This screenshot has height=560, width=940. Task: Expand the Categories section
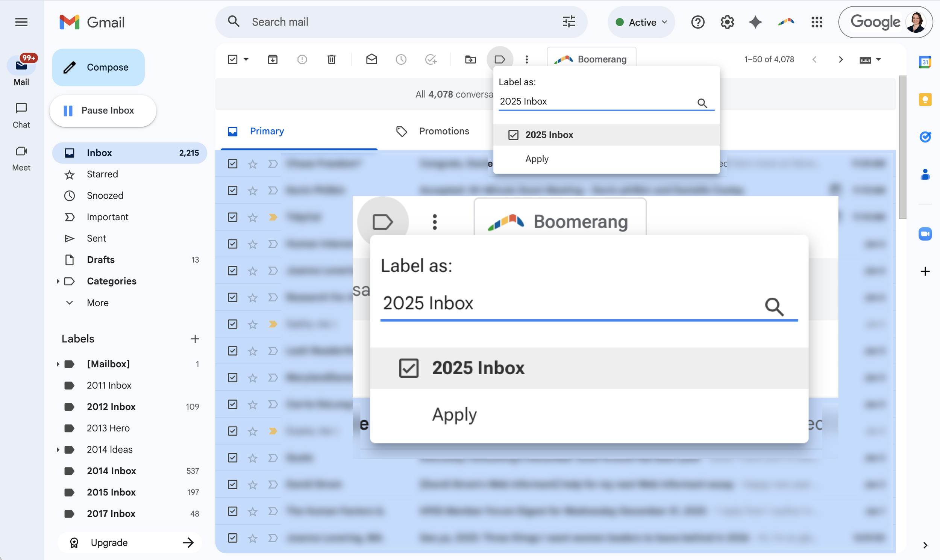58,281
